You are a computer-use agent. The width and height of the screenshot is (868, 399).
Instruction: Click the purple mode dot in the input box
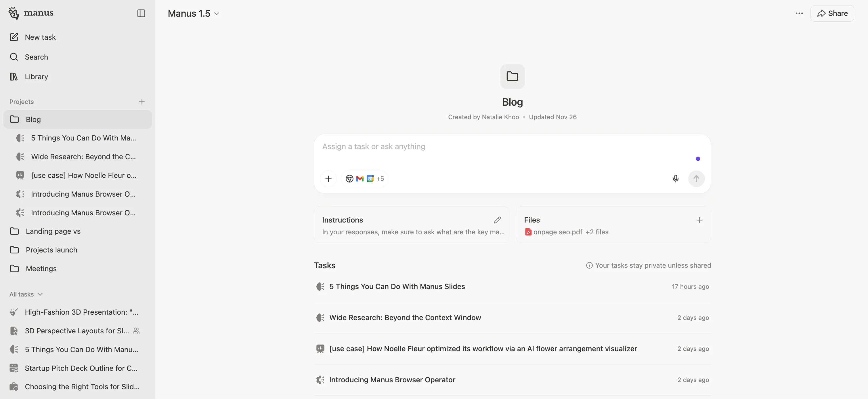point(698,159)
